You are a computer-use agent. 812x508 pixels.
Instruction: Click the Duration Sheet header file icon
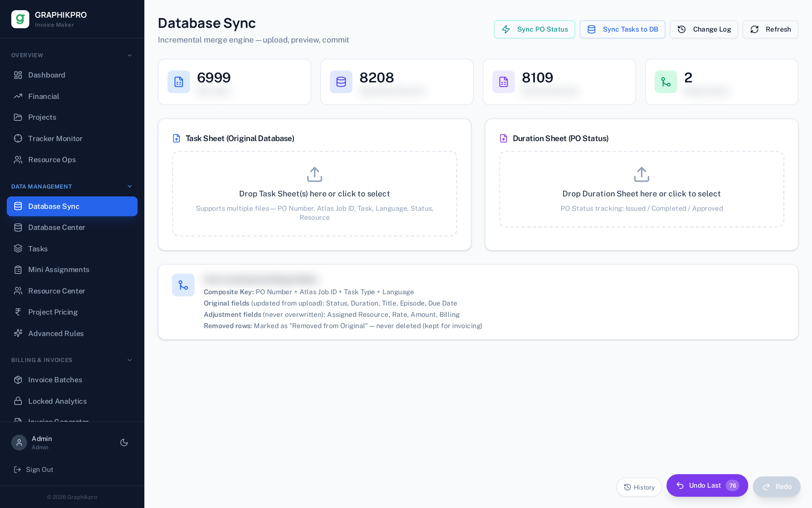(503, 138)
